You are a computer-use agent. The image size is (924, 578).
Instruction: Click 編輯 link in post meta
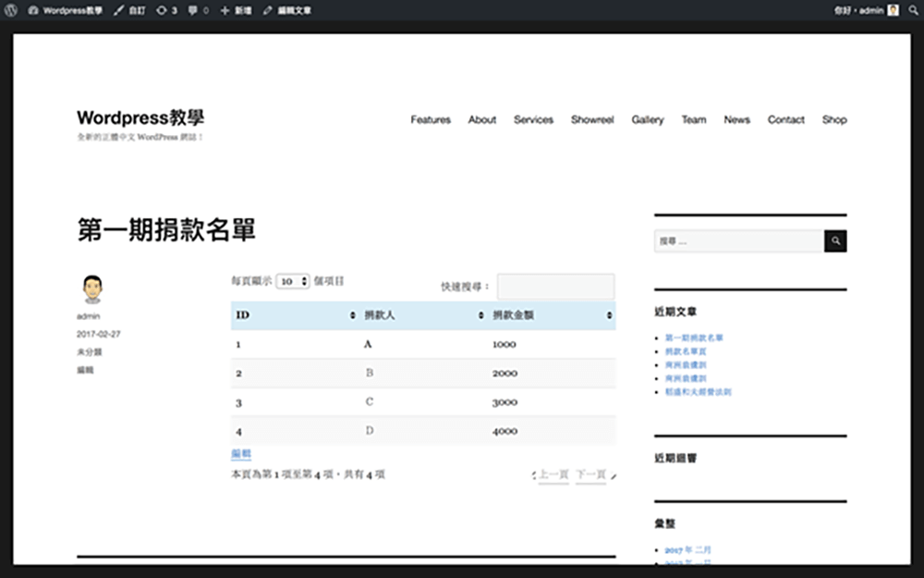pos(85,370)
